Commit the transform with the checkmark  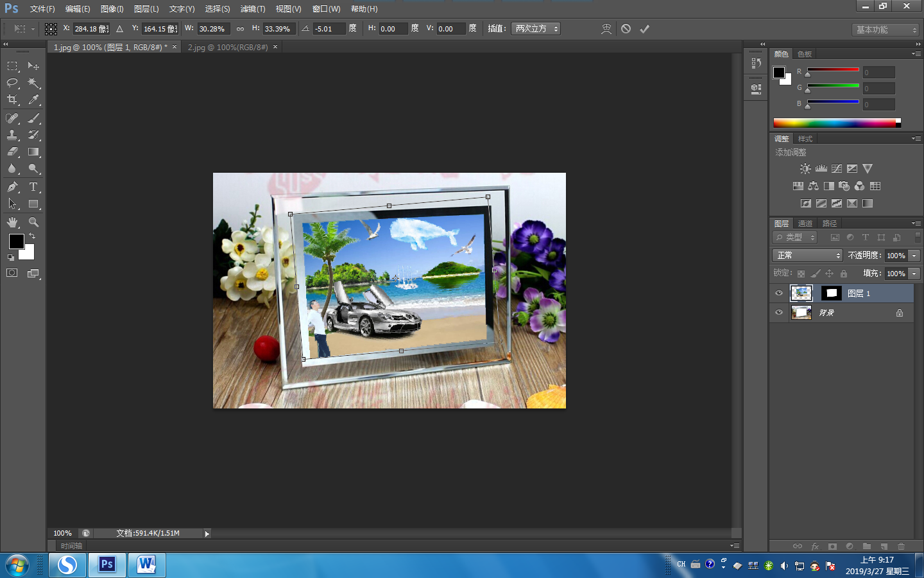click(644, 29)
